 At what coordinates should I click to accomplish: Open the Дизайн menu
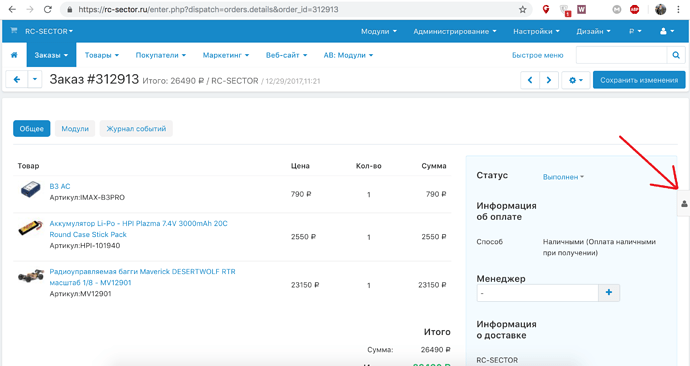(593, 31)
